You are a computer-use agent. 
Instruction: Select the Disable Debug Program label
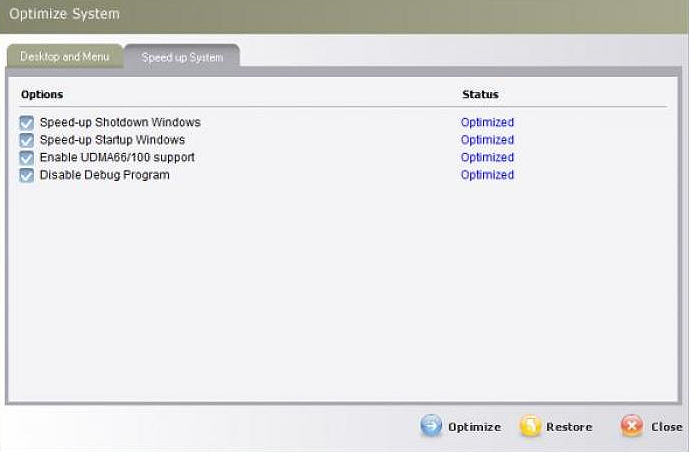(105, 175)
